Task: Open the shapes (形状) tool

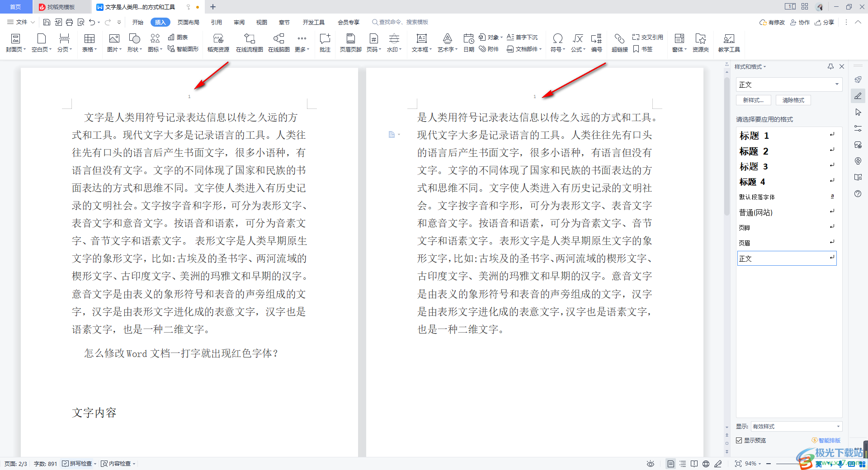Action: [134, 43]
